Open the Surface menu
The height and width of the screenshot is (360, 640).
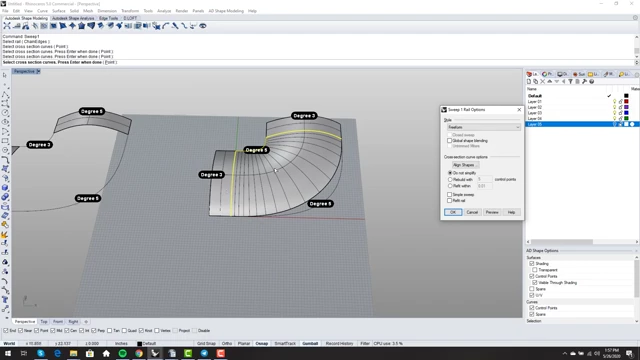58,11
